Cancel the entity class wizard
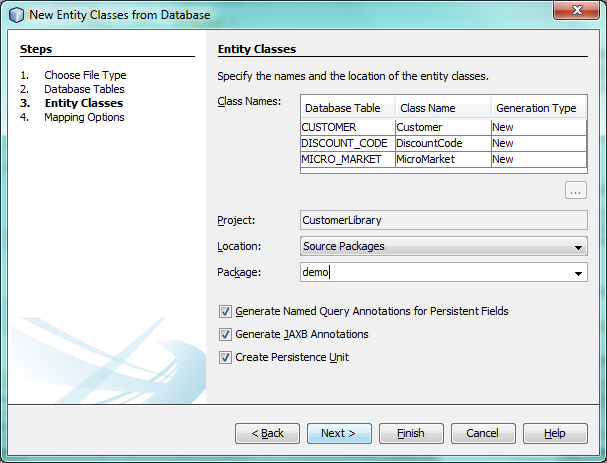This screenshot has height=463, width=607. tap(483, 433)
